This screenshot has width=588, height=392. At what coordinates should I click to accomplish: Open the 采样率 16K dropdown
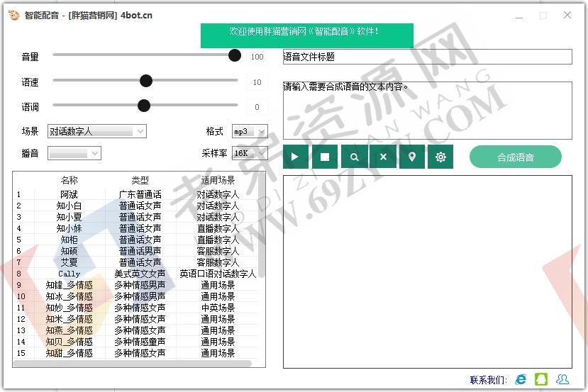point(250,153)
